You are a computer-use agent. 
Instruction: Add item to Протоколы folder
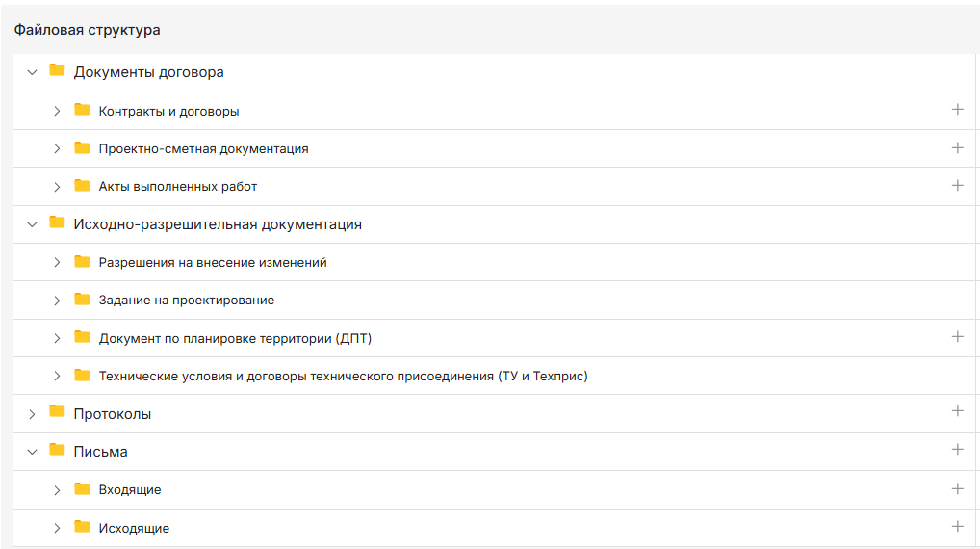(x=957, y=412)
